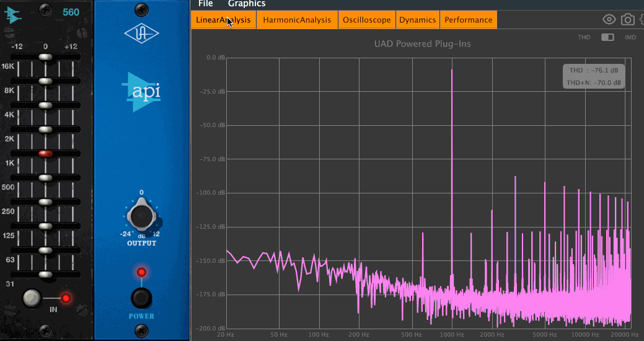
Task: Switch to the Performance tab
Action: pyautogui.click(x=468, y=20)
